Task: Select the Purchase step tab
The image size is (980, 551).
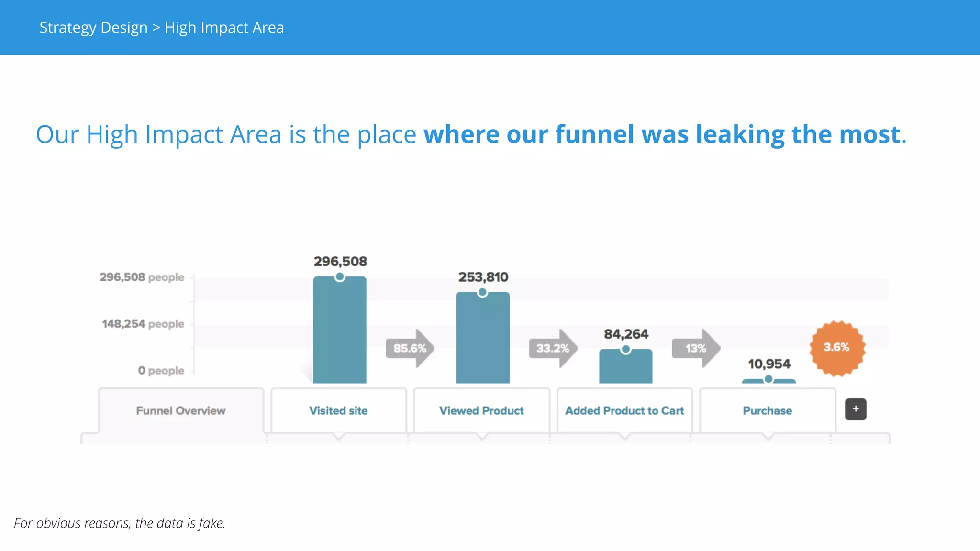Action: point(767,411)
